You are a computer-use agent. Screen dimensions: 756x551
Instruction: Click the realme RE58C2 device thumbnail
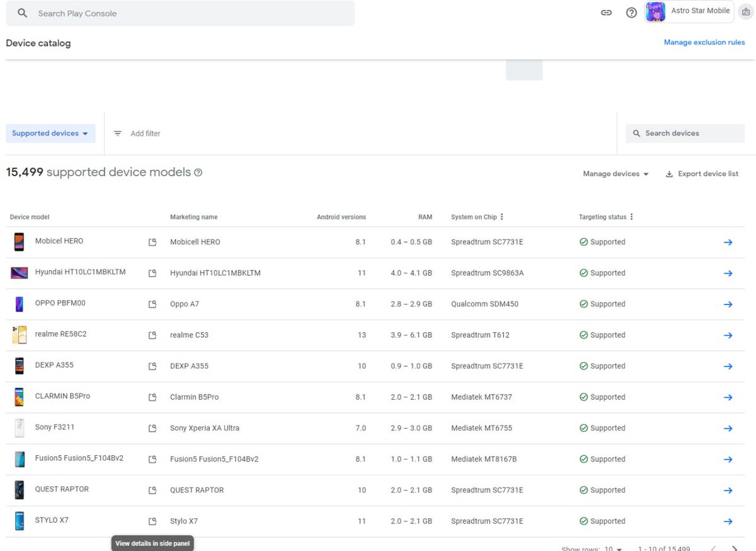19,335
